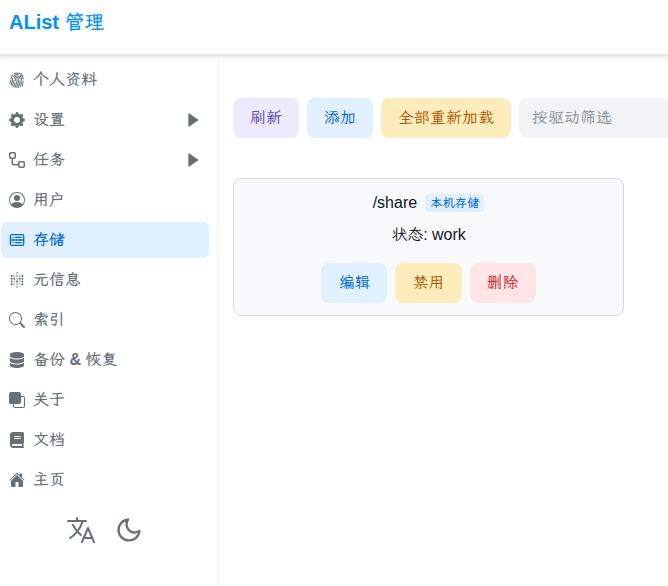Open the language switcher icon

pos(81,530)
